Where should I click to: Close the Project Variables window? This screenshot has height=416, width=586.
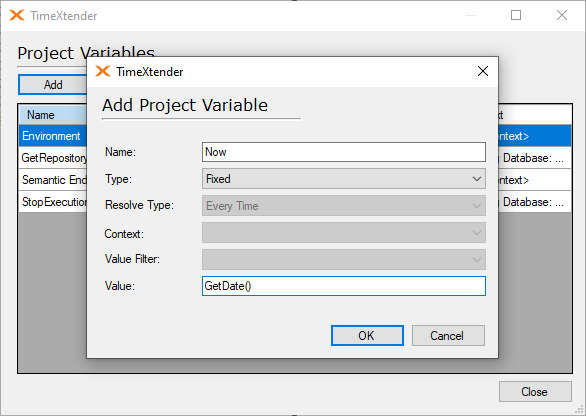(x=561, y=15)
